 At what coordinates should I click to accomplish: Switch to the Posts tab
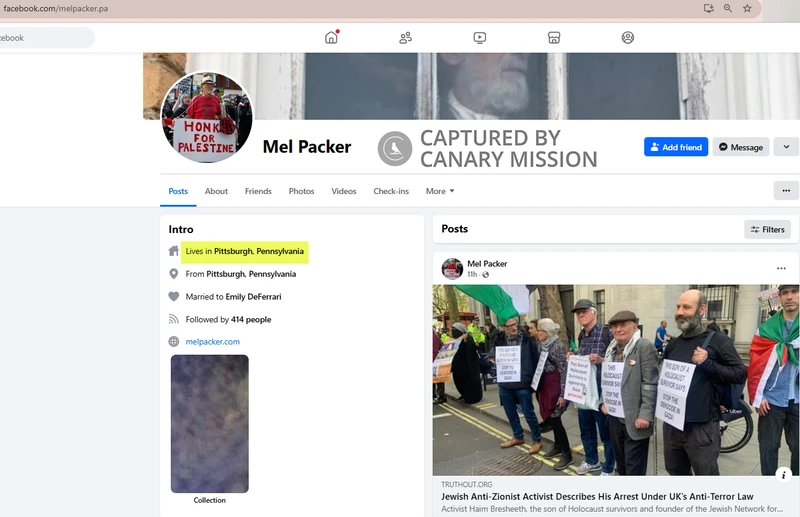178,191
